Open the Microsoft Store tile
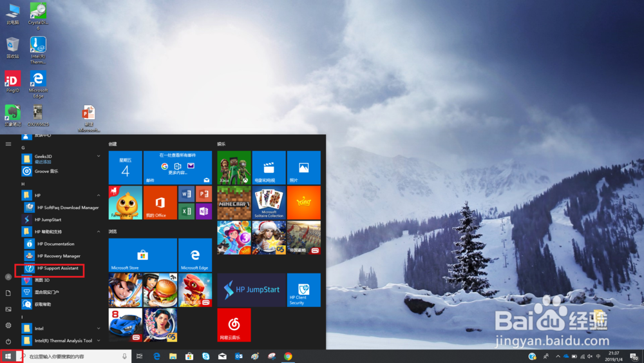The width and height of the screenshot is (644, 363). (x=142, y=255)
